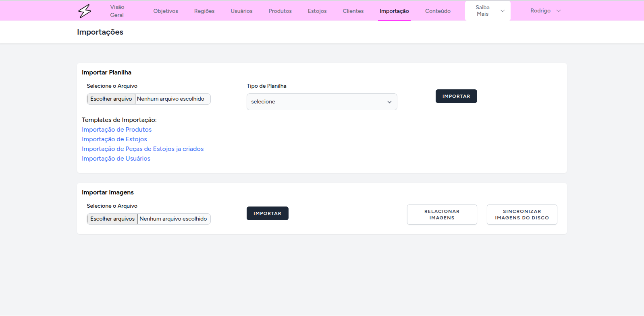This screenshot has height=316, width=644.
Task: Click Sincronizar Imagens do Disco button
Action: (x=522, y=215)
